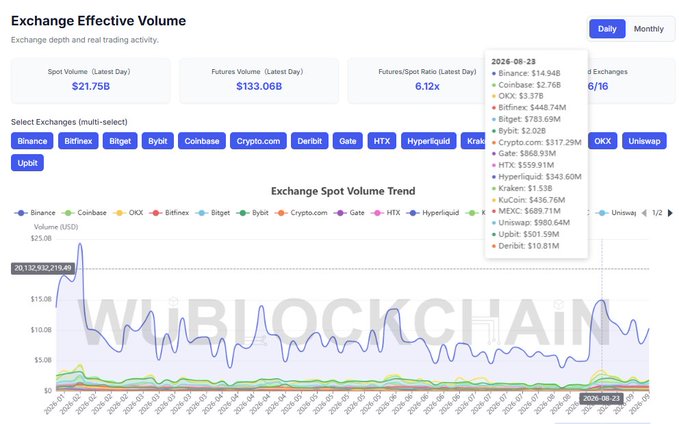Image resolution: width=679 pixels, height=424 pixels.
Task: Hide Binance series in chart legend
Action: (x=35, y=213)
